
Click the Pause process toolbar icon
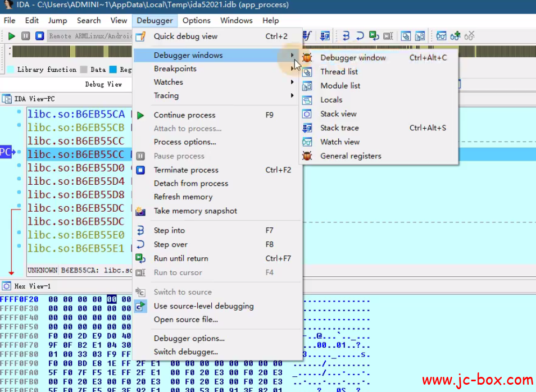25,36
